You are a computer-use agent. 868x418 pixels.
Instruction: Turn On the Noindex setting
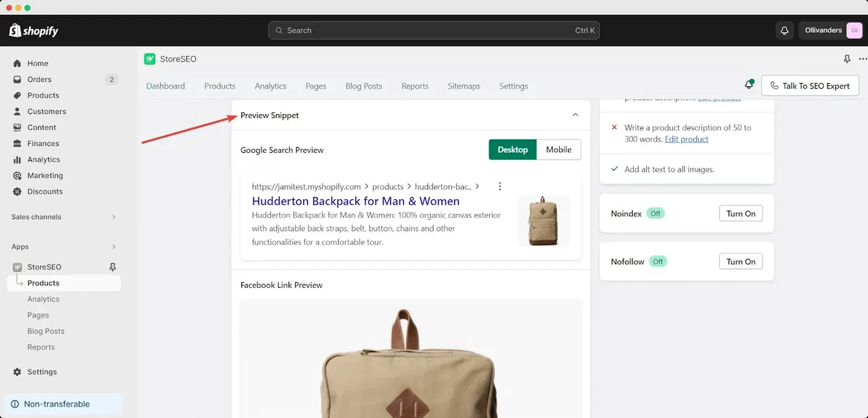point(741,213)
